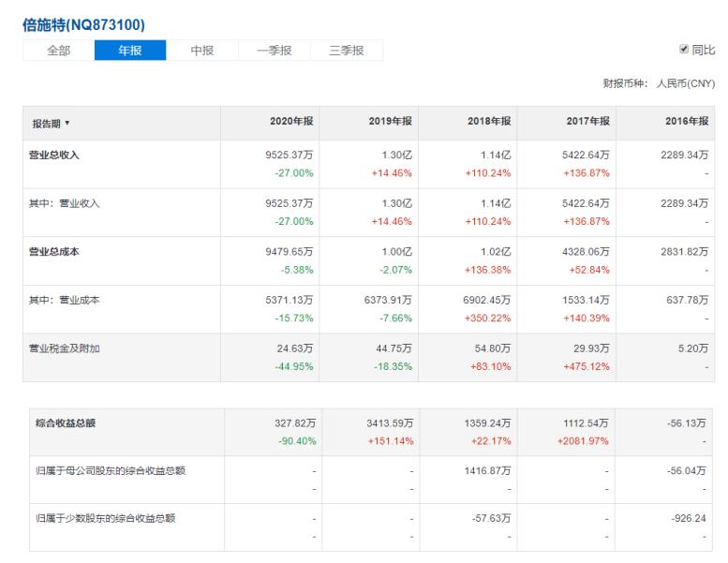Select the -926.24 minority shareholder value
The height and width of the screenshot is (563, 728).
[689, 518]
